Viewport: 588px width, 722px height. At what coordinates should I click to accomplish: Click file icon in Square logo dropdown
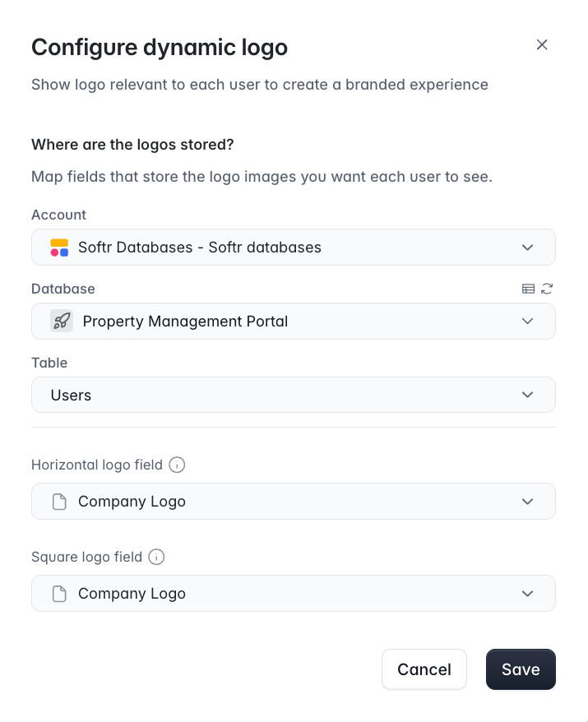click(59, 594)
